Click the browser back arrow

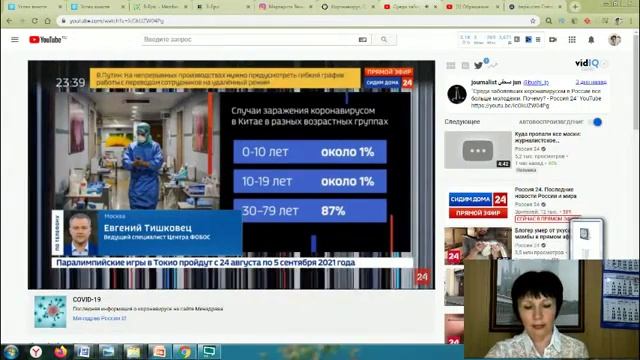[9, 20]
